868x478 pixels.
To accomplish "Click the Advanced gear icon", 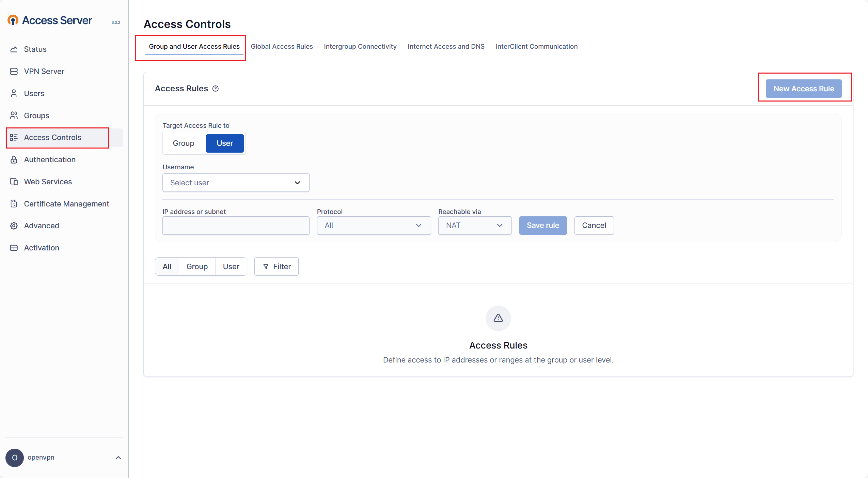I will point(14,226).
